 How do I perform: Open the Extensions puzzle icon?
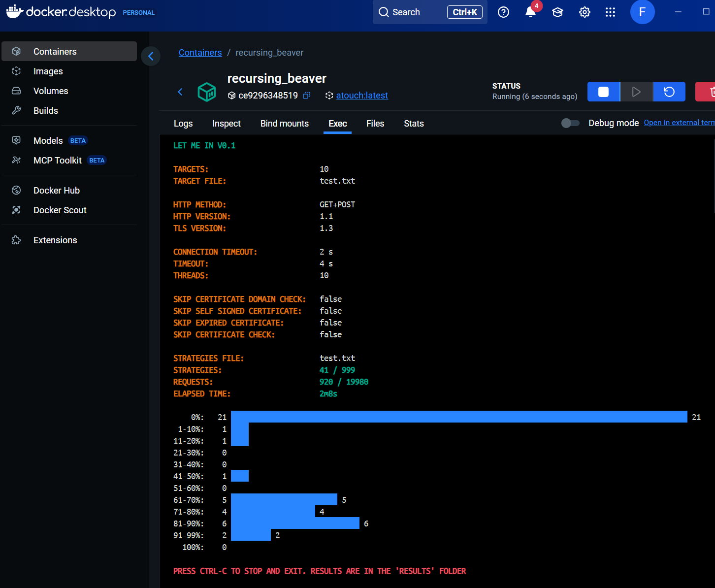tap(16, 240)
